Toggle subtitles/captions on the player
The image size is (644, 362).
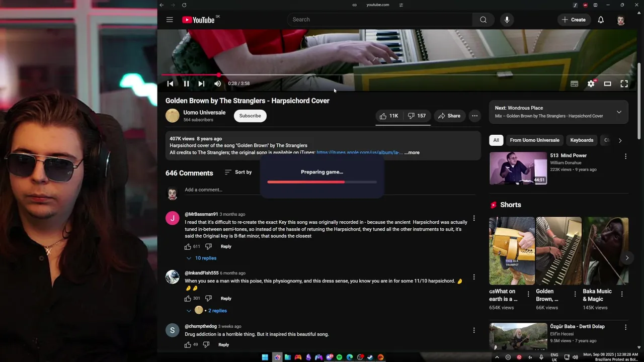(574, 84)
